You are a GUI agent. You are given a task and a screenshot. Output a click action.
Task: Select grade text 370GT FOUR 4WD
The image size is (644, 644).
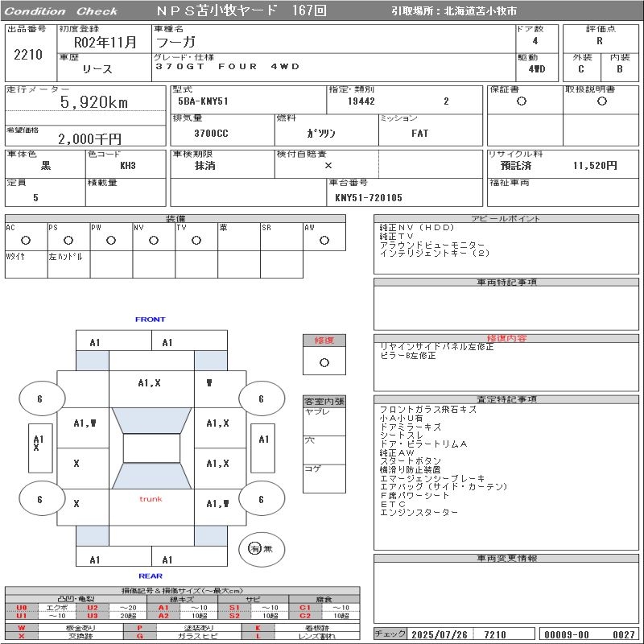(228, 67)
